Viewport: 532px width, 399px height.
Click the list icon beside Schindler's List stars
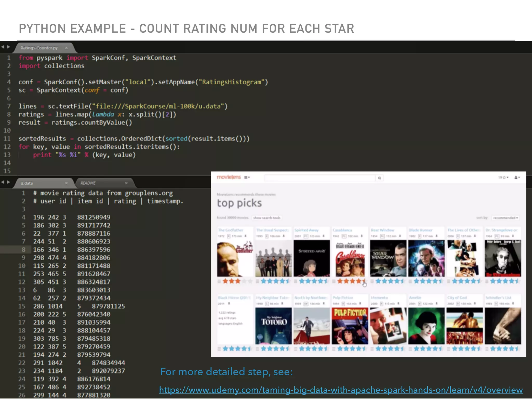point(487,349)
